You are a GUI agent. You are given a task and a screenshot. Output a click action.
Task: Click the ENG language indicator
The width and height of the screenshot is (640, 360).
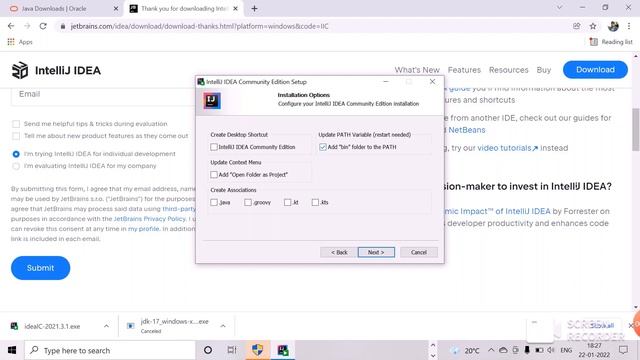pyautogui.click(x=566, y=350)
